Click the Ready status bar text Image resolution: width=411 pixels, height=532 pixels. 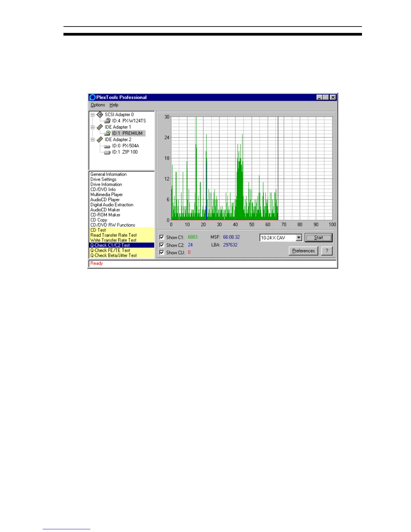[97, 263]
